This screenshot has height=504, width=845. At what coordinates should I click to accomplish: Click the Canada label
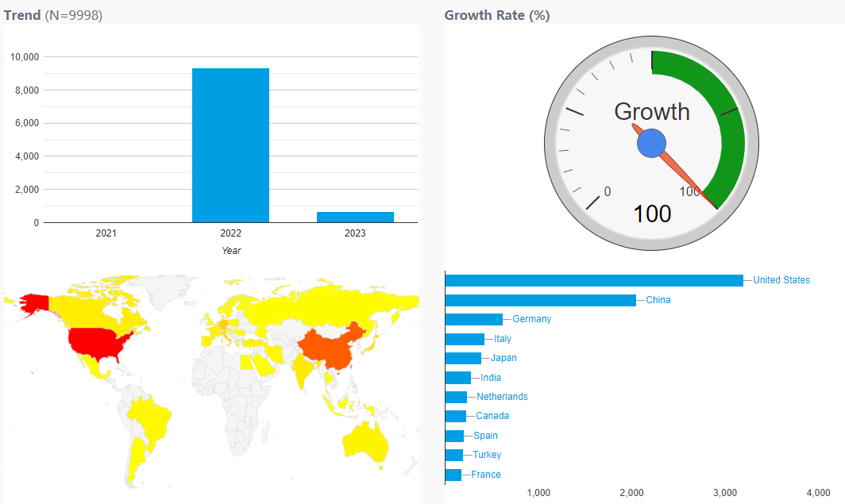(492, 416)
